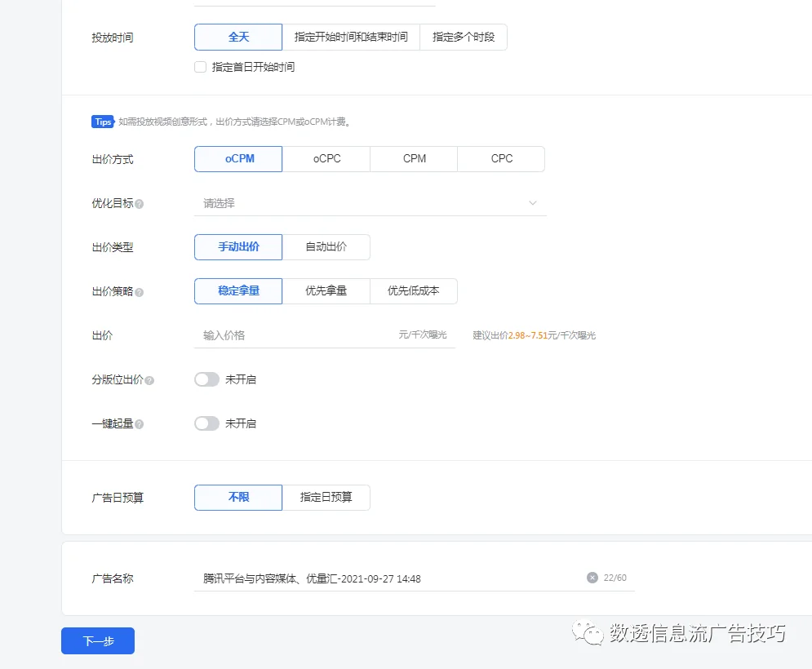Select 指定多个时段 option
This screenshot has height=669, width=812.
click(463, 38)
